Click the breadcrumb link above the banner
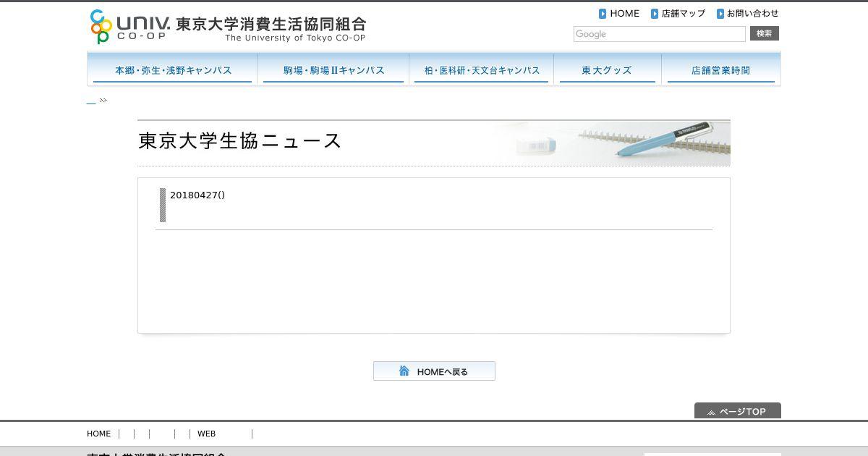Viewport: 868px width, 456px height. pyautogui.click(x=91, y=101)
